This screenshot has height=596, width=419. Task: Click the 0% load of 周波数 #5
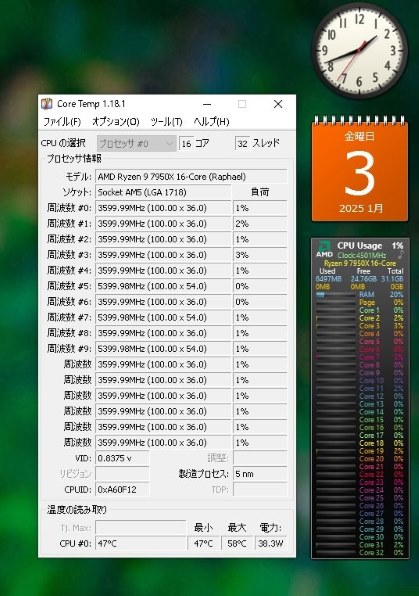pyautogui.click(x=260, y=286)
